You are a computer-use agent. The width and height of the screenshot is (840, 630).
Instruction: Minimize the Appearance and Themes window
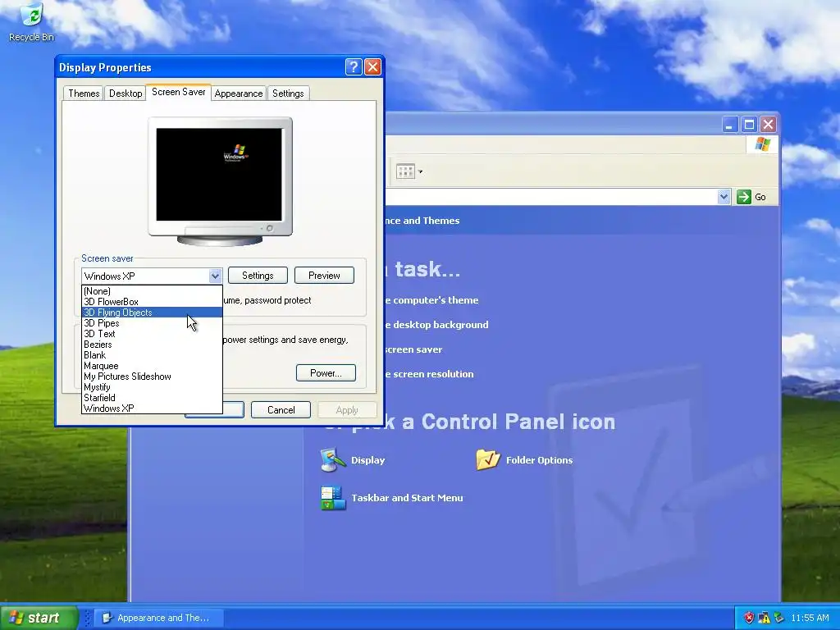[729, 125]
